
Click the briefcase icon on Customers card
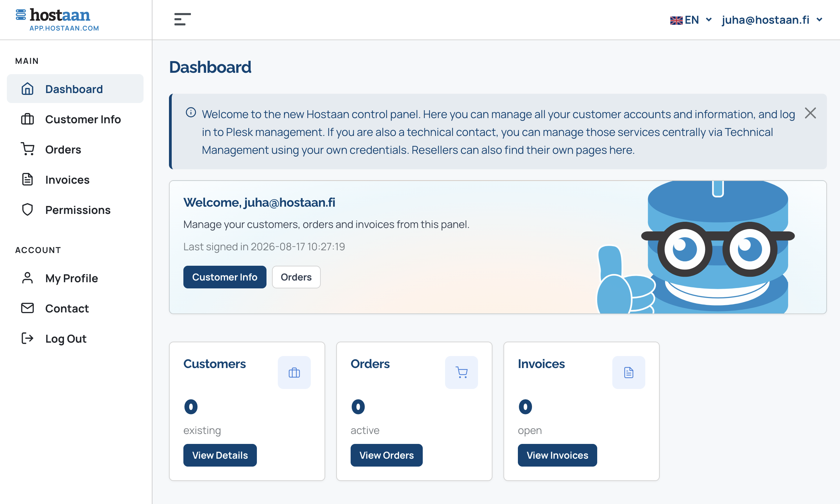(x=294, y=373)
